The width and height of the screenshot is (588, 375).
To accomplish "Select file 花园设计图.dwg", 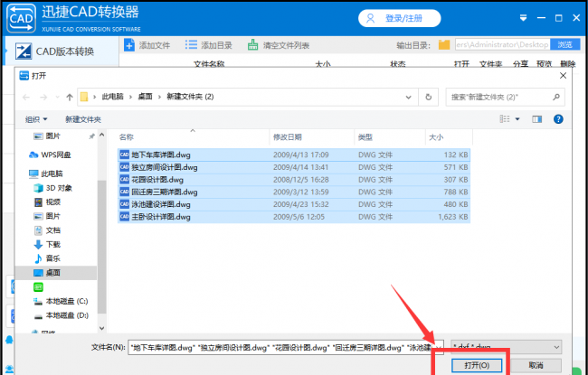I will coord(294,180).
